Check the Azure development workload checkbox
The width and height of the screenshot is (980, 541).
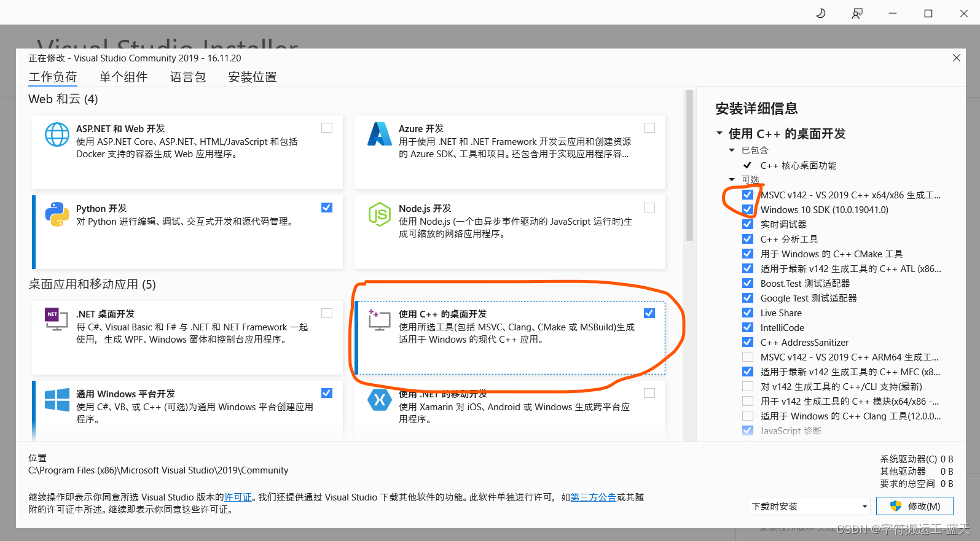click(649, 128)
